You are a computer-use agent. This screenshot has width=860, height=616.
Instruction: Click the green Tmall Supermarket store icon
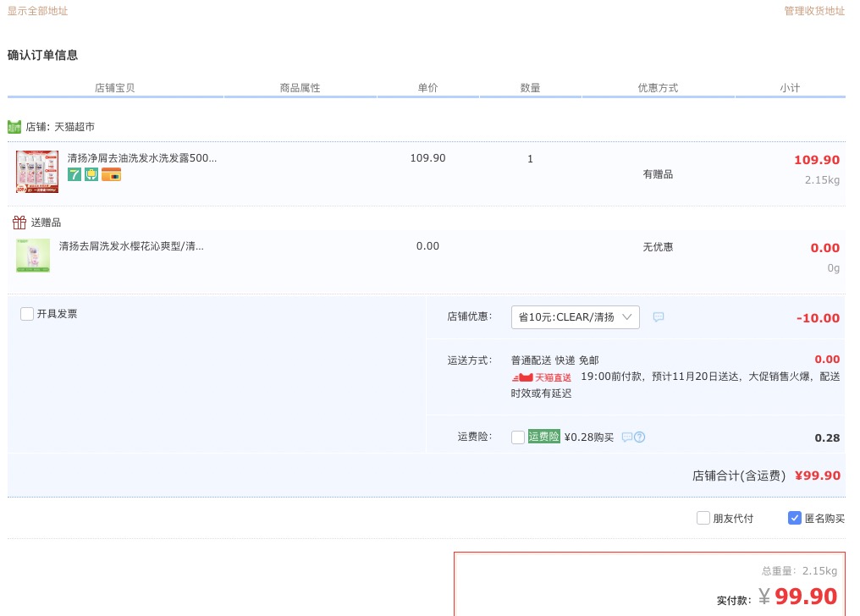[14, 127]
